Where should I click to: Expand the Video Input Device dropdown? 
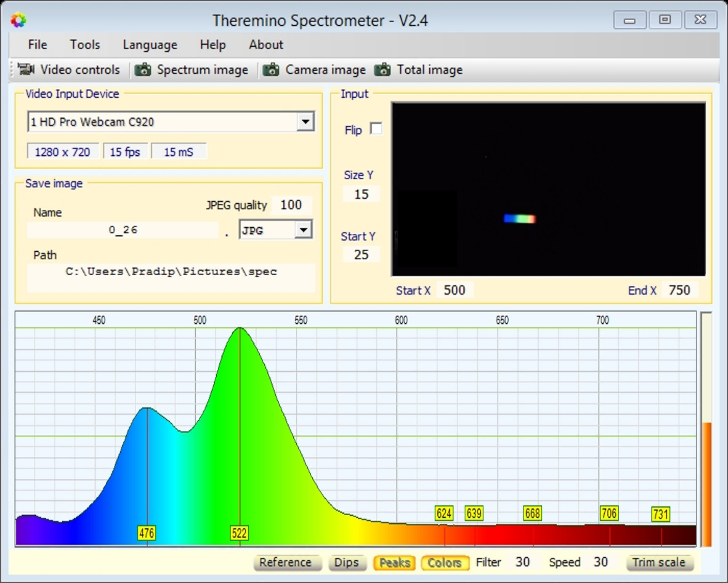(306, 122)
